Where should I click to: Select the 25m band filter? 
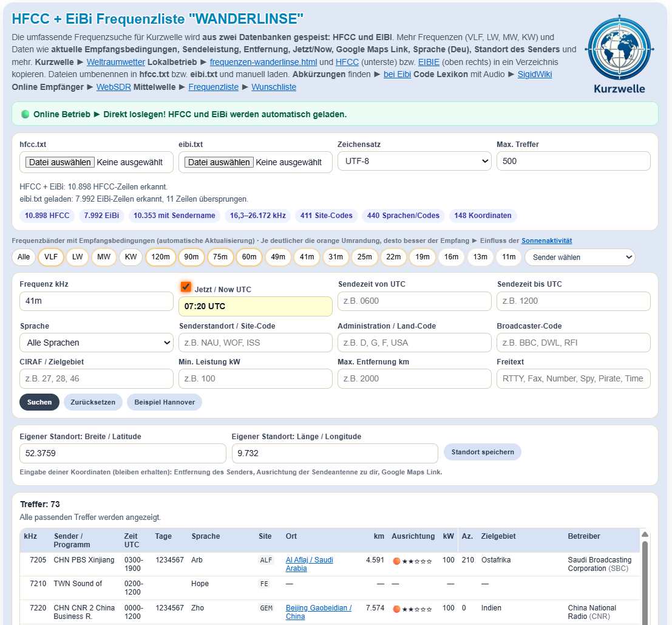tap(365, 257)
